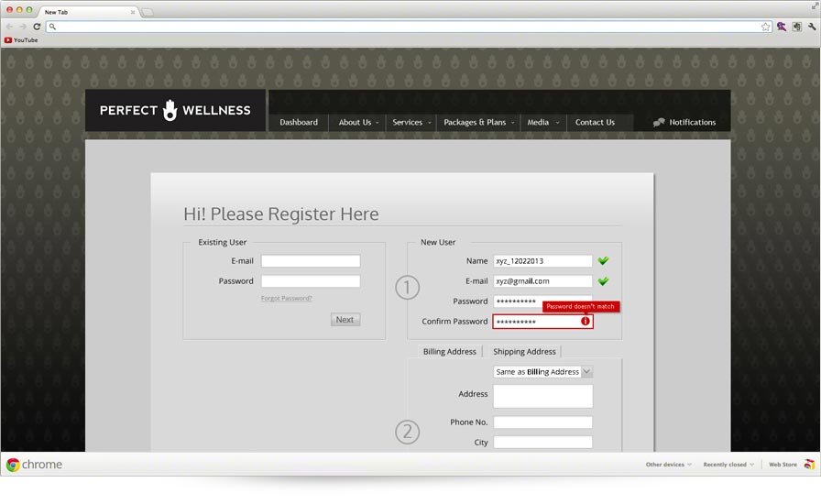This screenshot has width=821, height=504.
Task: Click the Web Store icon in footer
Action: (809, 465)
